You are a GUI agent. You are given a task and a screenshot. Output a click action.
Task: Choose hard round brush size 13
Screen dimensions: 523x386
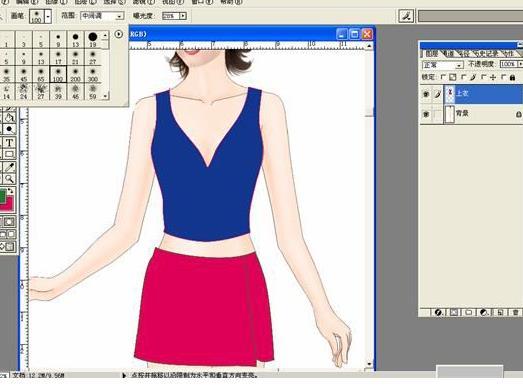point(75,40)
